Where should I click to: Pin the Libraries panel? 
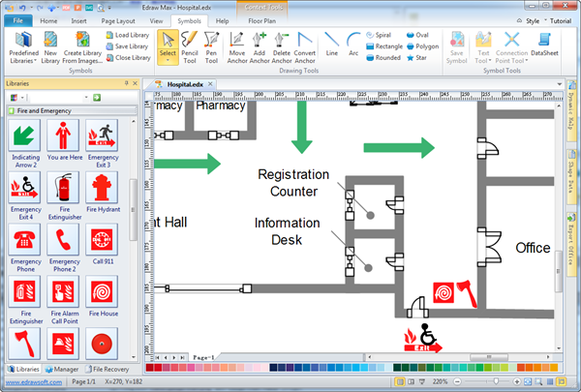tap(126, 83)
